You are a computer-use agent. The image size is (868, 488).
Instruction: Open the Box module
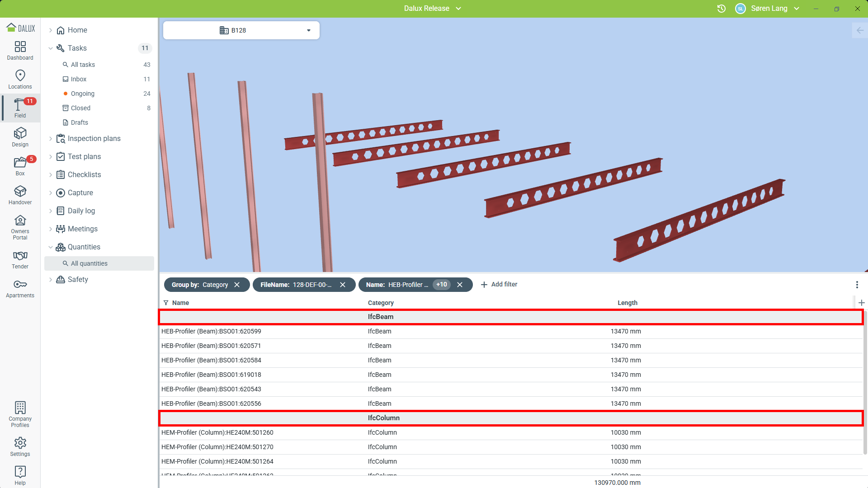click(x=20, y=166)
